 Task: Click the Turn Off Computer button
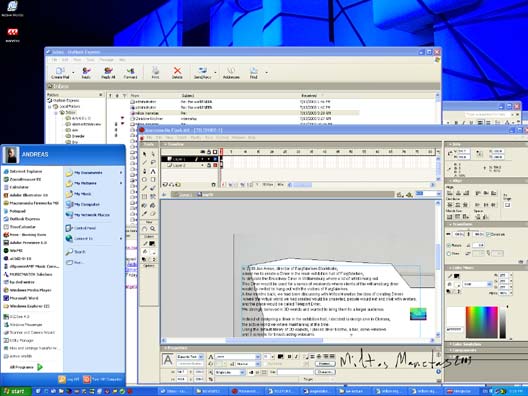coord(102,380)
